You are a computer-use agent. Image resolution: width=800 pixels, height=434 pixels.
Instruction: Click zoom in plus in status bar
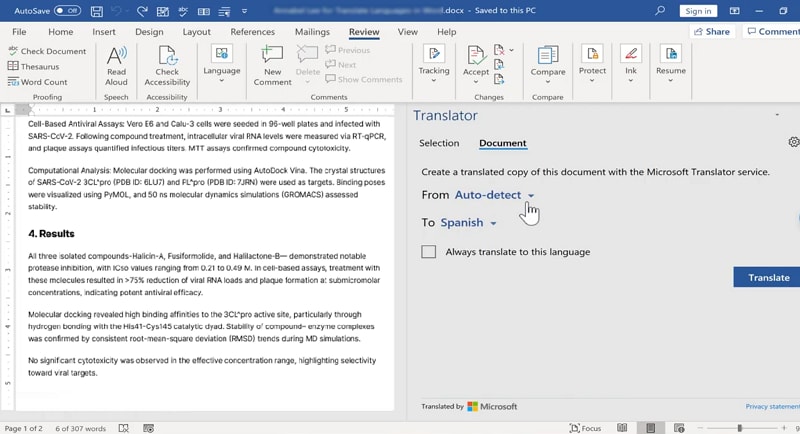[784, 428]
